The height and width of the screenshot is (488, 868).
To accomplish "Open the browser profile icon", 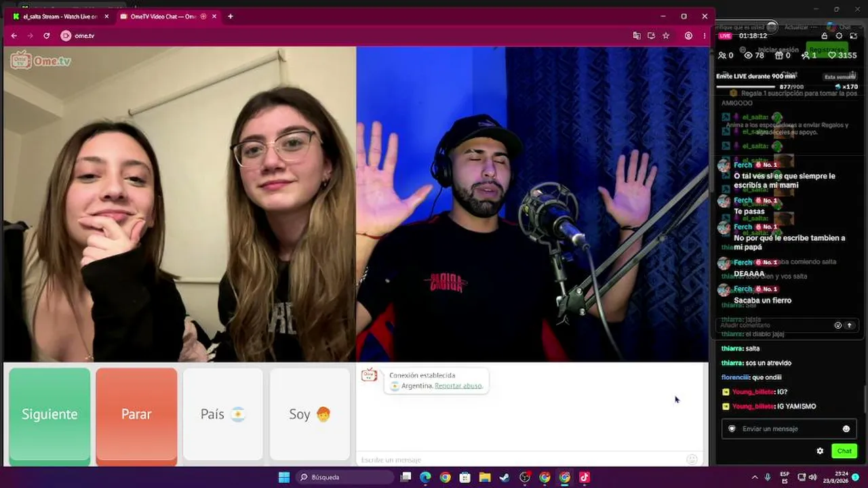I will coord(688,36).
